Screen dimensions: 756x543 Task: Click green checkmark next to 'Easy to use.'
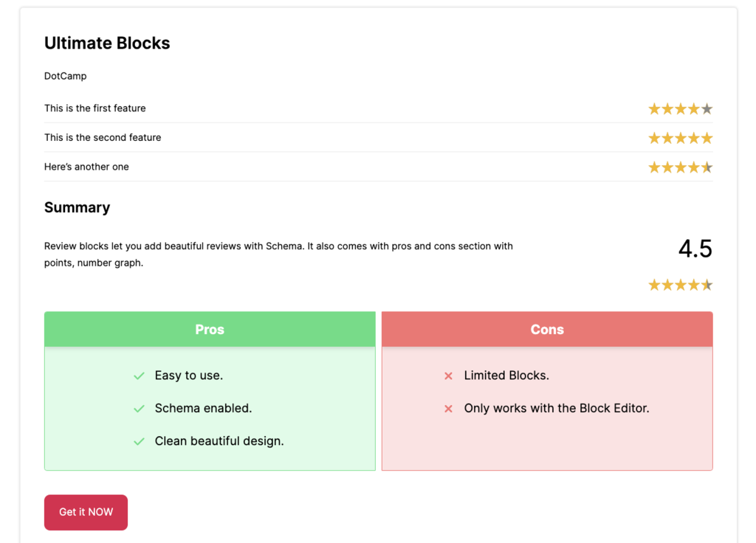[139, 376]
